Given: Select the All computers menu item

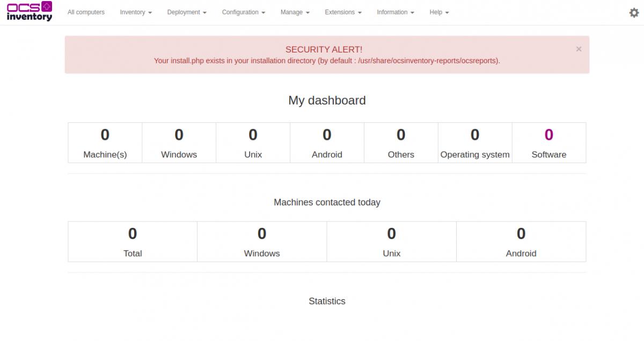Looking at the screenshot, I should click(x=86, y=12).
